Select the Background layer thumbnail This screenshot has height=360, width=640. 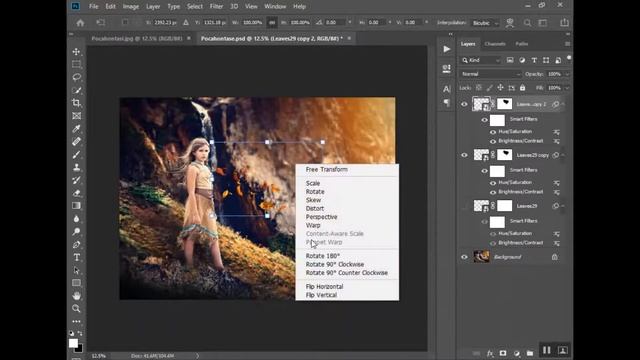(x=481, y=257)
